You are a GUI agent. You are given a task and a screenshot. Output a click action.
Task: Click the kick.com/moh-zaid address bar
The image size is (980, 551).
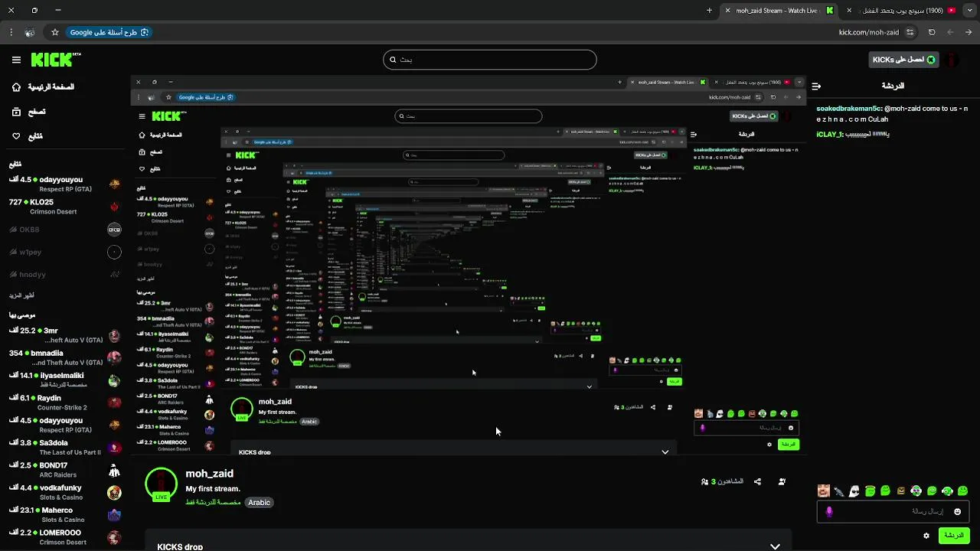(x=868, y=32)
